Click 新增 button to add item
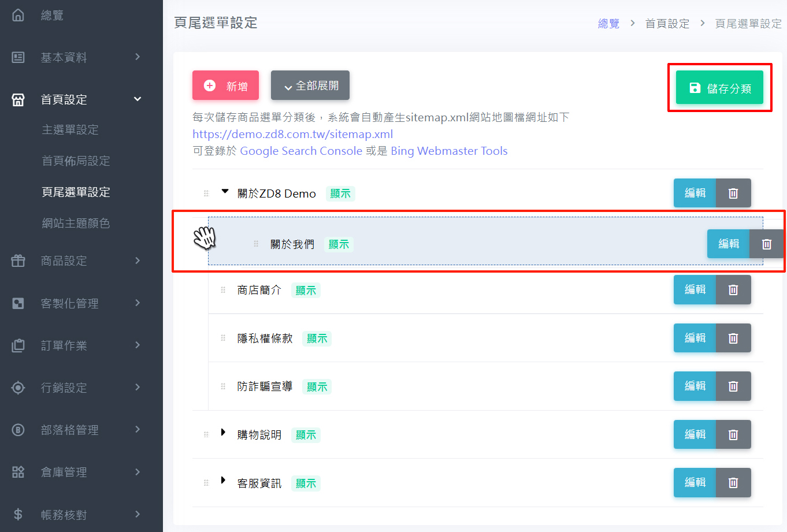 pos(225,85)
